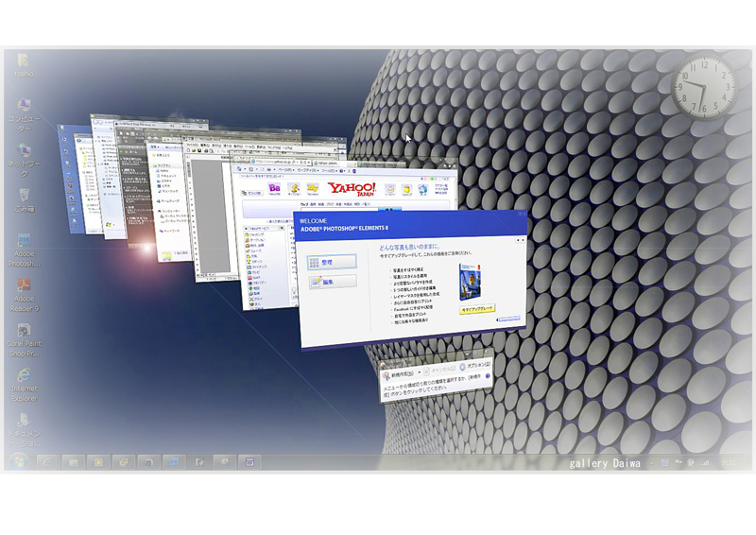Click the analog clock desktop gadget
The height and width of the screenshot is (535, 756).
tap(704, 87)
